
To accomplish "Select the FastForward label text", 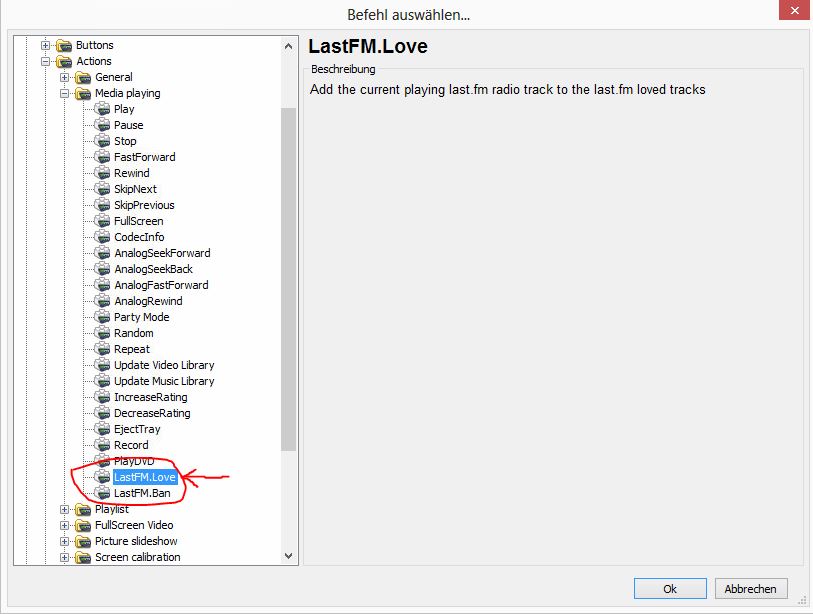I will click(145, 157).
